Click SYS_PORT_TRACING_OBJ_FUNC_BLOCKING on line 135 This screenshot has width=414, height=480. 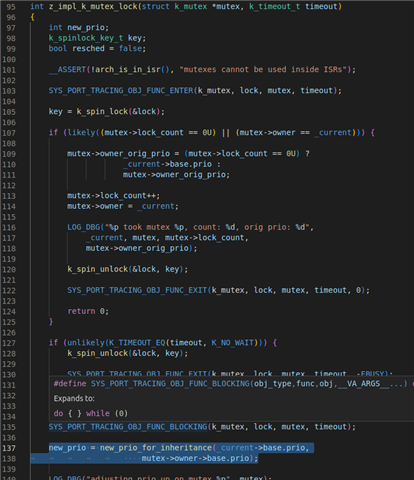click(128, 427)
